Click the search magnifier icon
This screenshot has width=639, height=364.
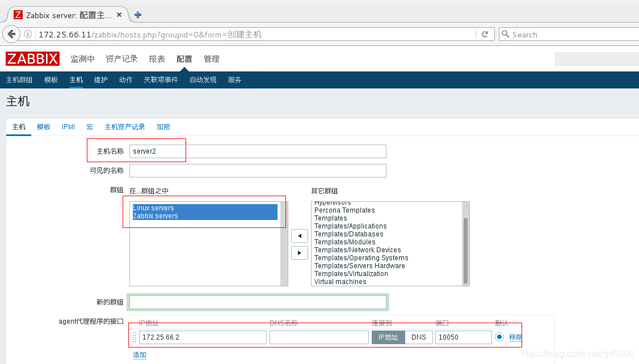(x=505, y=34)
